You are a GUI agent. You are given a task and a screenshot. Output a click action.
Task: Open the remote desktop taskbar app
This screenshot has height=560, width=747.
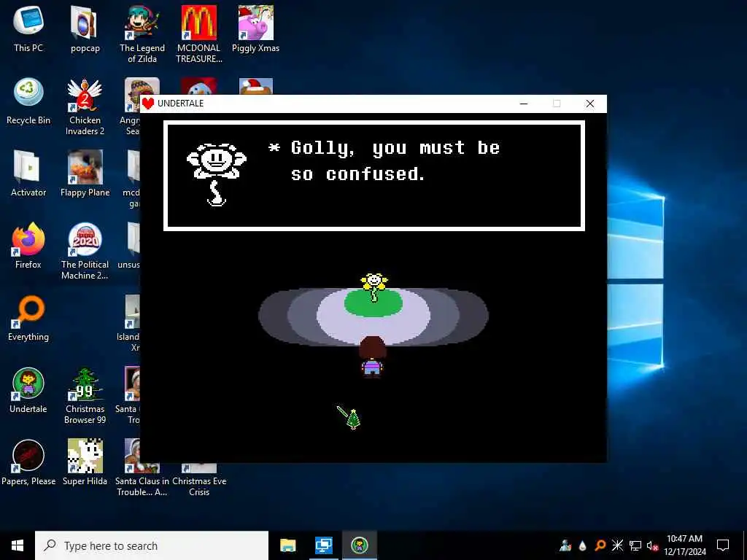tap(323, 545)
